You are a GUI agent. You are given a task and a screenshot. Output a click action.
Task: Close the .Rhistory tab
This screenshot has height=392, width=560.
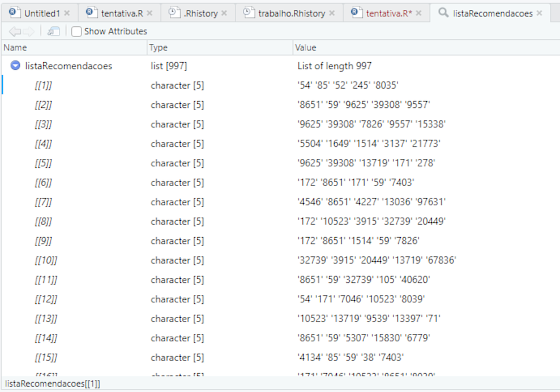[224, 13]
